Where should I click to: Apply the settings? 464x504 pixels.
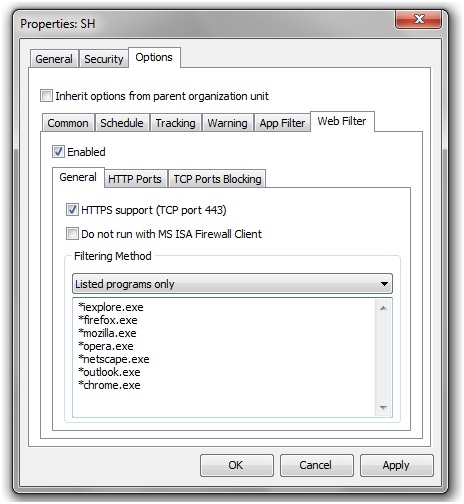tap(396, 465)
